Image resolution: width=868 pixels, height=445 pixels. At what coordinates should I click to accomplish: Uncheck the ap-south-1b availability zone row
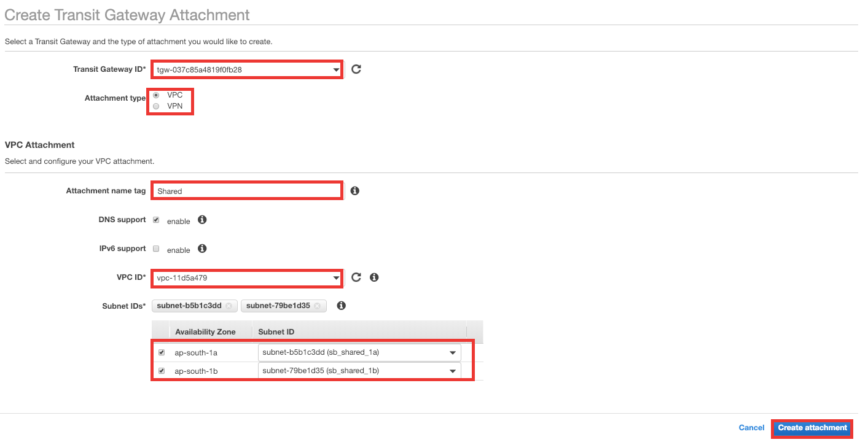tap(162, 370)
